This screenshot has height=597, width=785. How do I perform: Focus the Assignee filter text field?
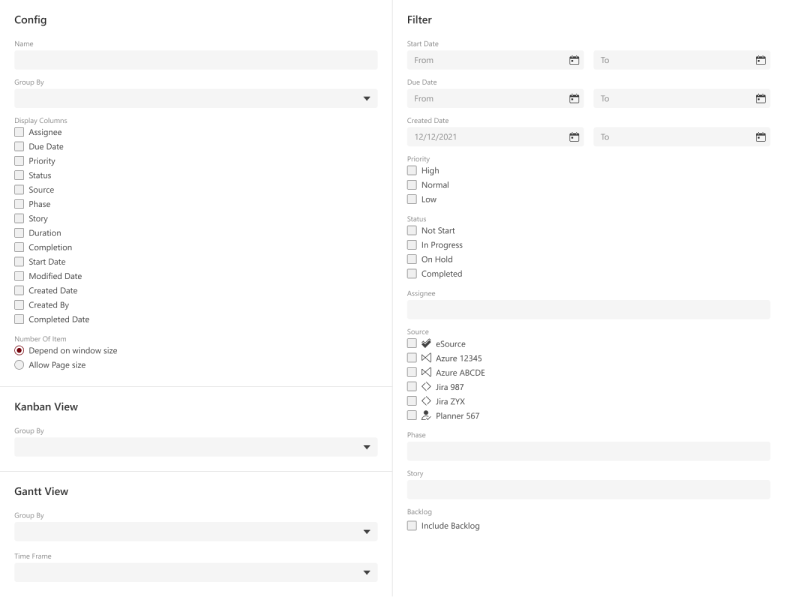coord(588,310)
